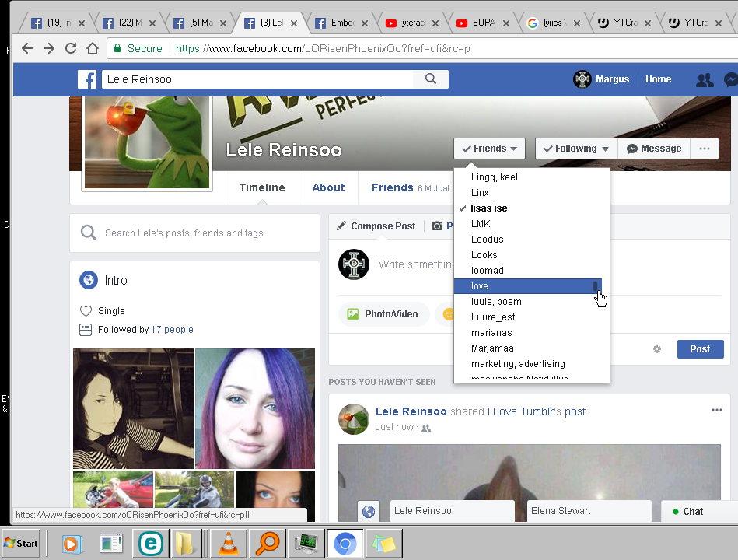This screenshot has height=560, width=738.
Task: Open Elena Stewart chat tab
Action: (x=589, y=511)
